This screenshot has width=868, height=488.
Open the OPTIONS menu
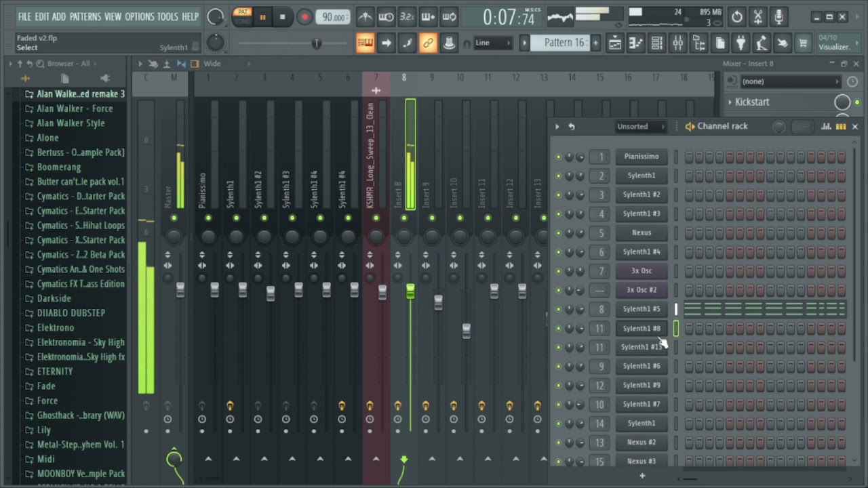pyautogui.click(x=140, y=16)
